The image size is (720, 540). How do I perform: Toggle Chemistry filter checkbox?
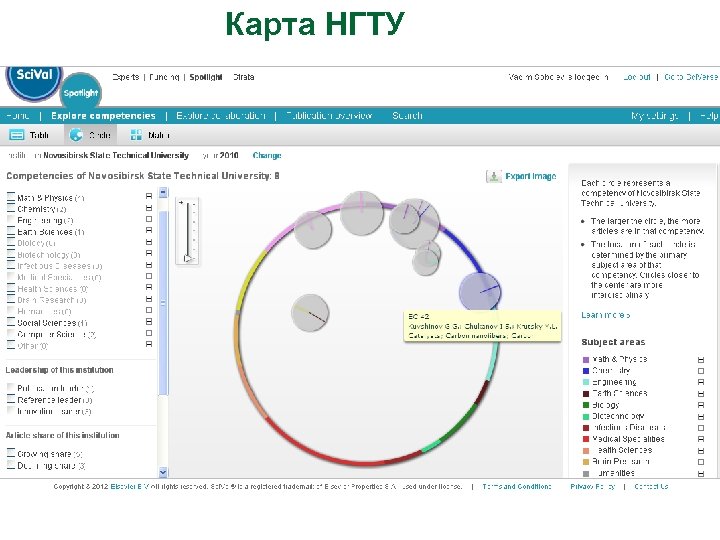[11, 208]
